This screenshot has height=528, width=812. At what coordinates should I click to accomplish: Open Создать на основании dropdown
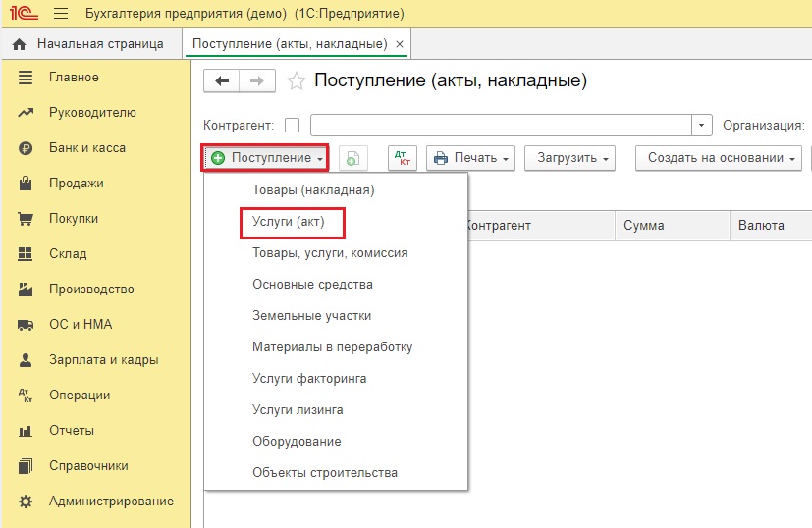pos(718,158)
